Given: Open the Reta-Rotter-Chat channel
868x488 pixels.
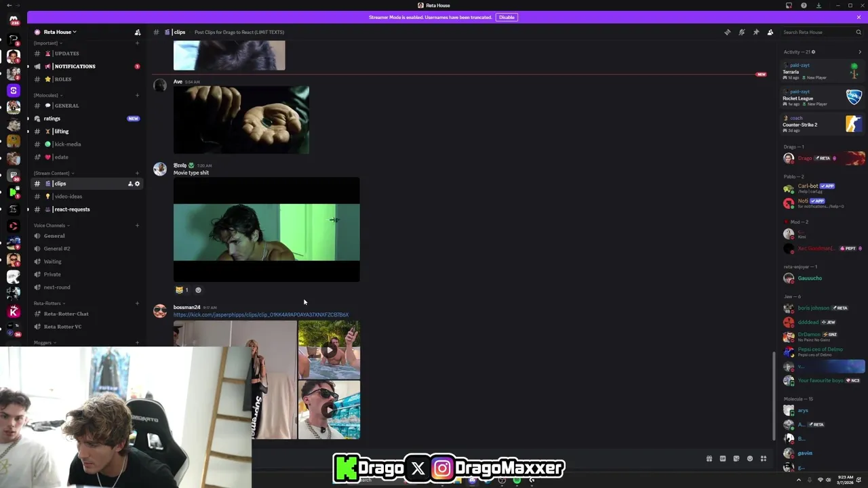Looking at the screenshot, I should pos(86,314).
